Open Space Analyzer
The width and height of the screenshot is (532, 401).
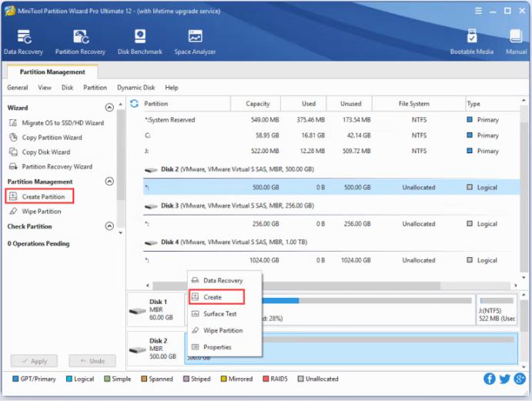(x=194, y=42)
